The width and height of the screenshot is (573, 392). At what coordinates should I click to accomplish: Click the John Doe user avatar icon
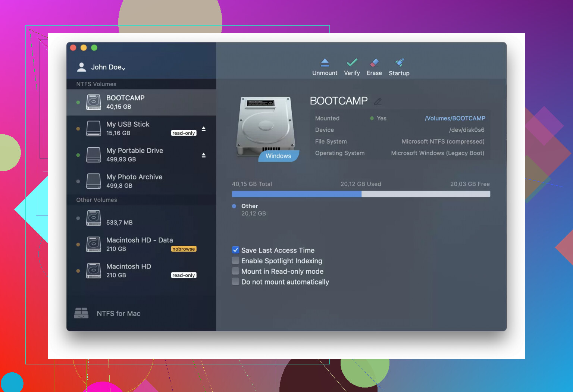(x=81, y=67)
